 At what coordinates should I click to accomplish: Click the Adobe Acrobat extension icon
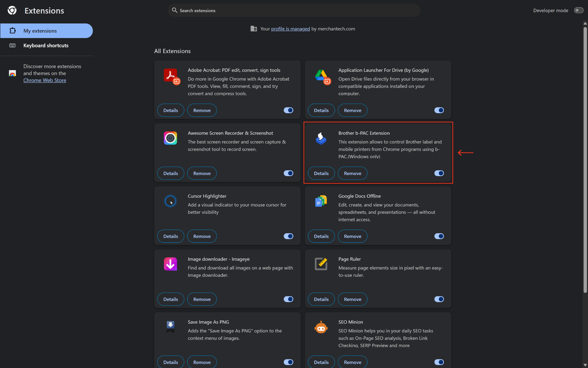(171, 76)
